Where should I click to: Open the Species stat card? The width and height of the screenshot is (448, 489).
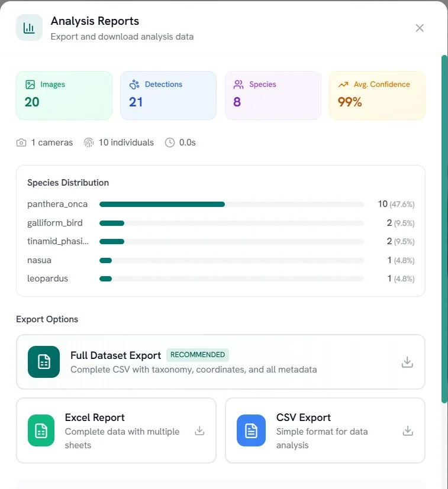[x=273, y=95]
